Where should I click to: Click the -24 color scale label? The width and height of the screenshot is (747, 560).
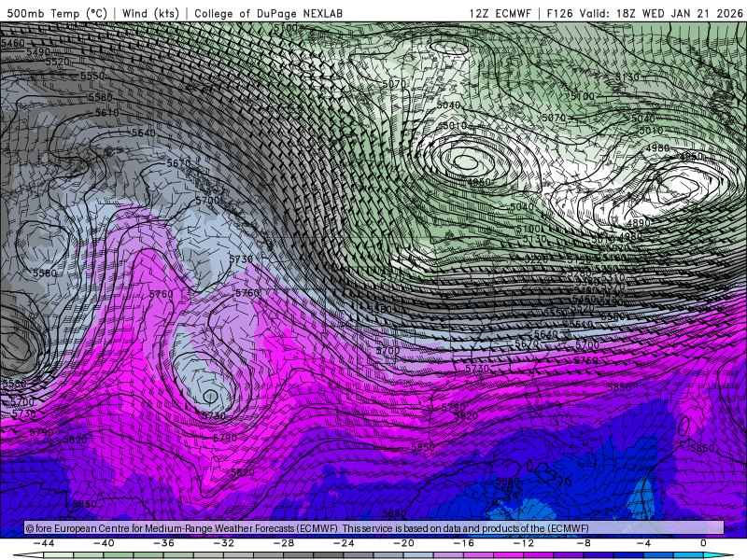pos(344,543)
